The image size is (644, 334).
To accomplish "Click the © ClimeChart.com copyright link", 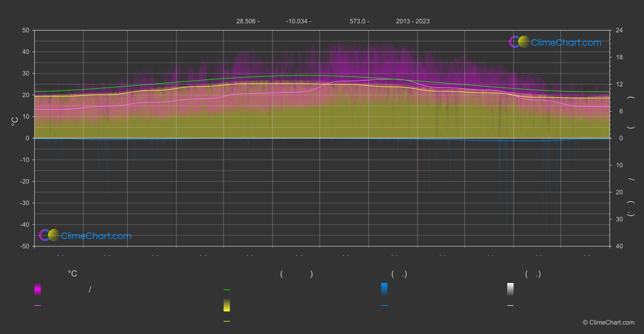I will [608, 323].
